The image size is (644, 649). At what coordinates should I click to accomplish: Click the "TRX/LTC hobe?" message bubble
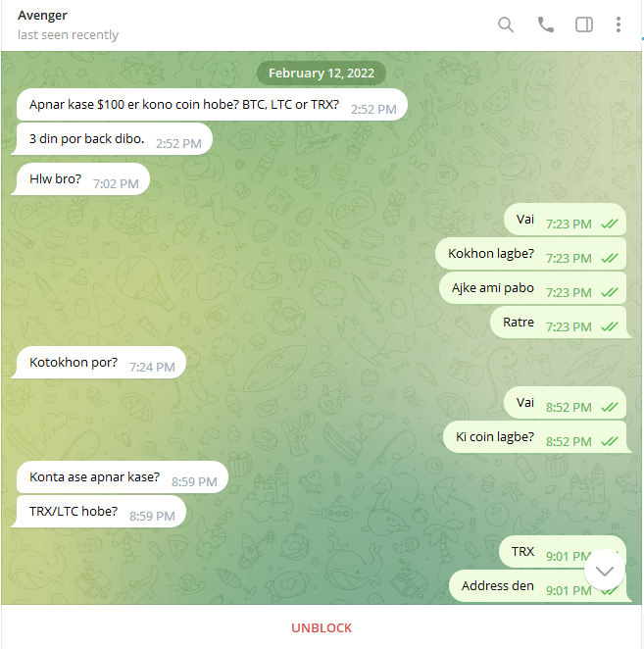98,512
